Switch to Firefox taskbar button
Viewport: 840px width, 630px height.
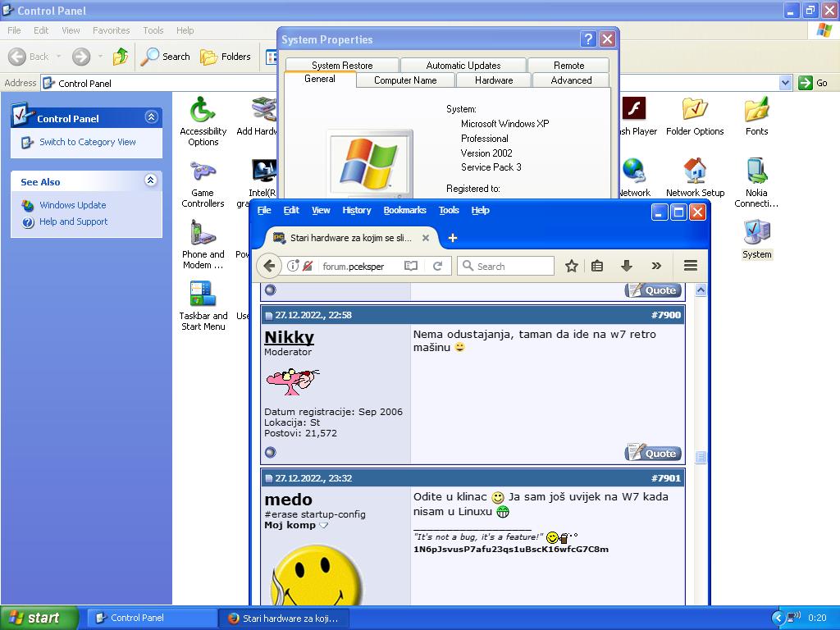click(x=284, y=618)
